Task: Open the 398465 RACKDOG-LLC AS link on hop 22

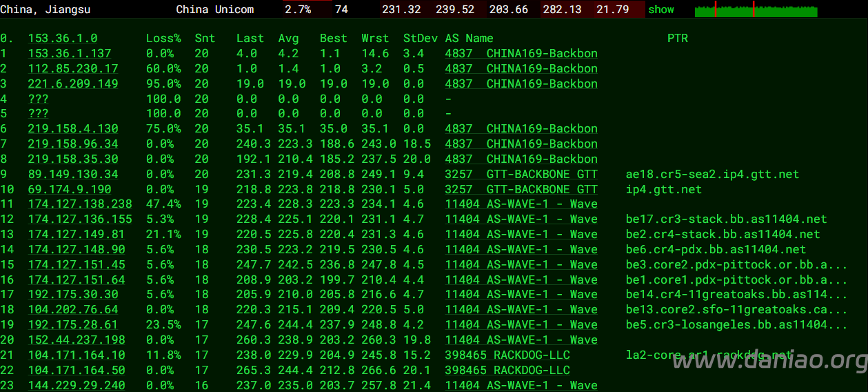Action: [507, 370]
